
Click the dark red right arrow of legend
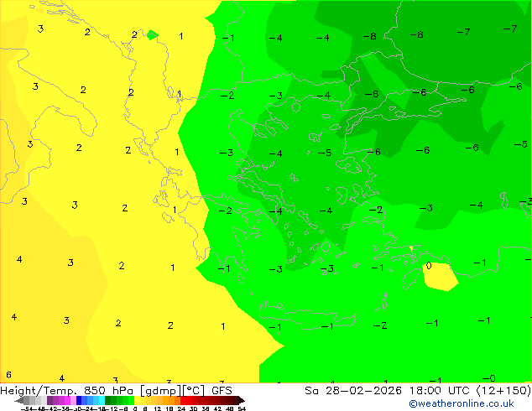242,401
